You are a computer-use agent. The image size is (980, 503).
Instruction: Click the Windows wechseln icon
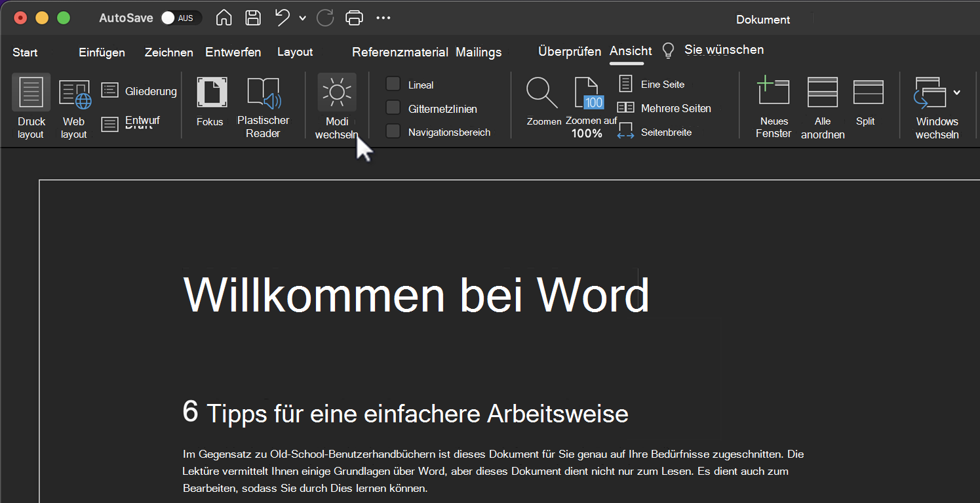tap(930, 92)
